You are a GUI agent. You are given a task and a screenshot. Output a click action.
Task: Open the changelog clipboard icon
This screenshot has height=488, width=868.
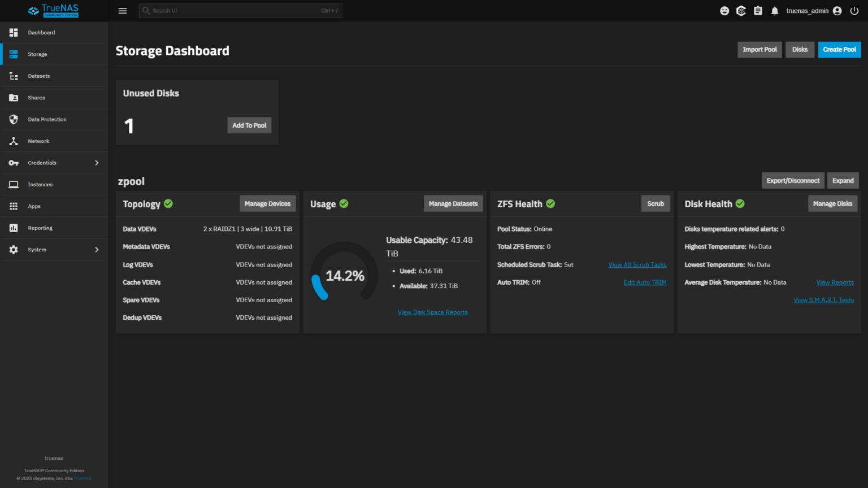[758, 10]
